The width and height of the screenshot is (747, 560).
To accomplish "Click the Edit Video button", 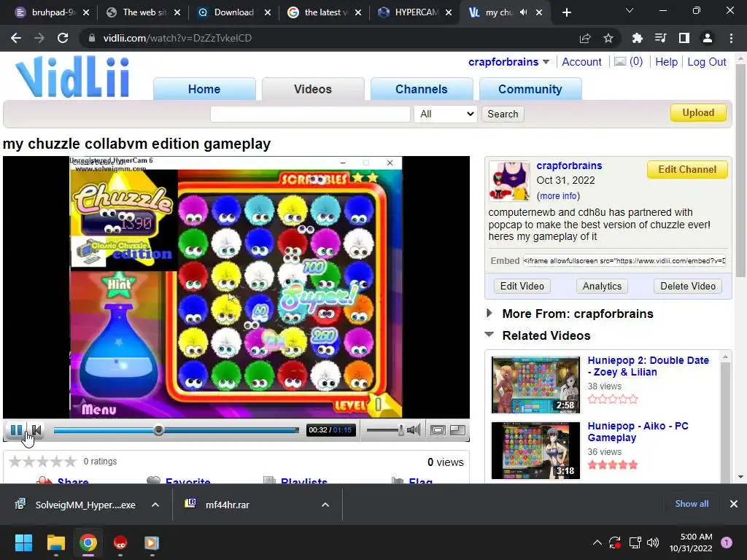I will coord(522,286).
